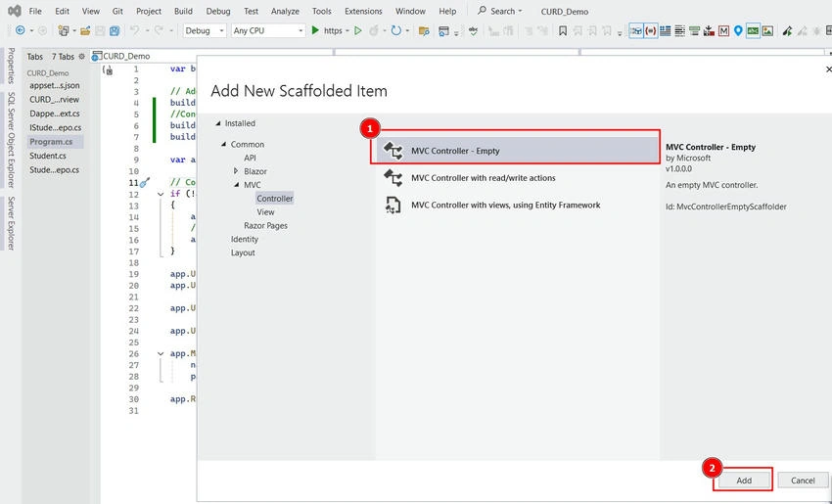Click the 7 Tabs label

click(63, 56)
